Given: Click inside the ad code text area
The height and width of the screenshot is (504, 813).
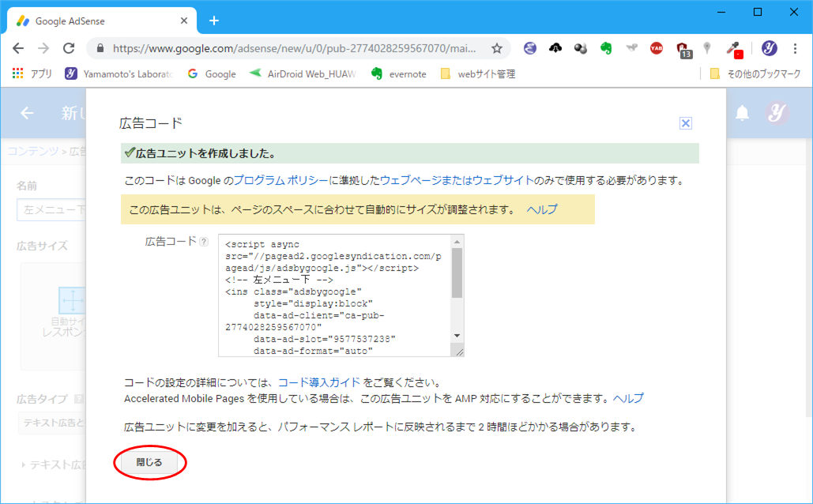Looking at the screenshot, I should [x=334, y=295].
